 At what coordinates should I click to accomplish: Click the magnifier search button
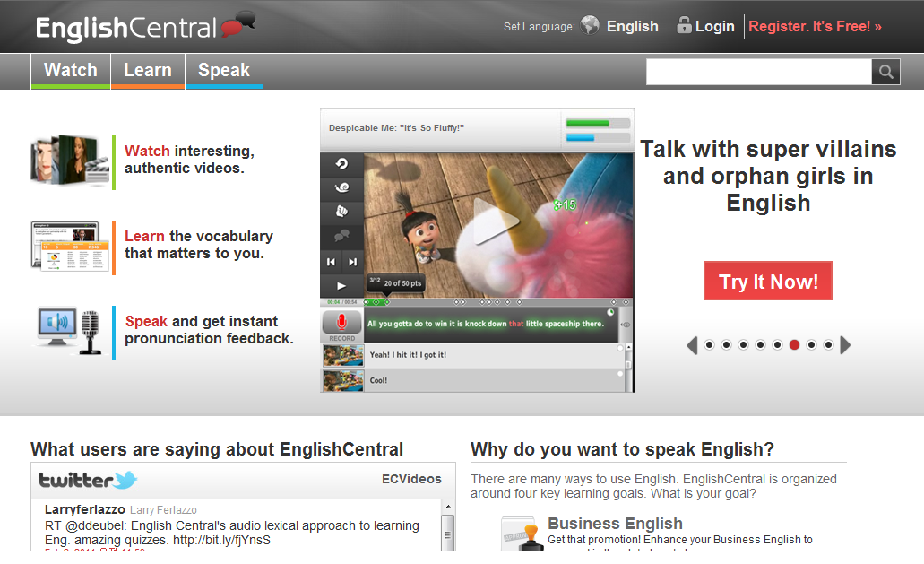[x=885, y=72]
